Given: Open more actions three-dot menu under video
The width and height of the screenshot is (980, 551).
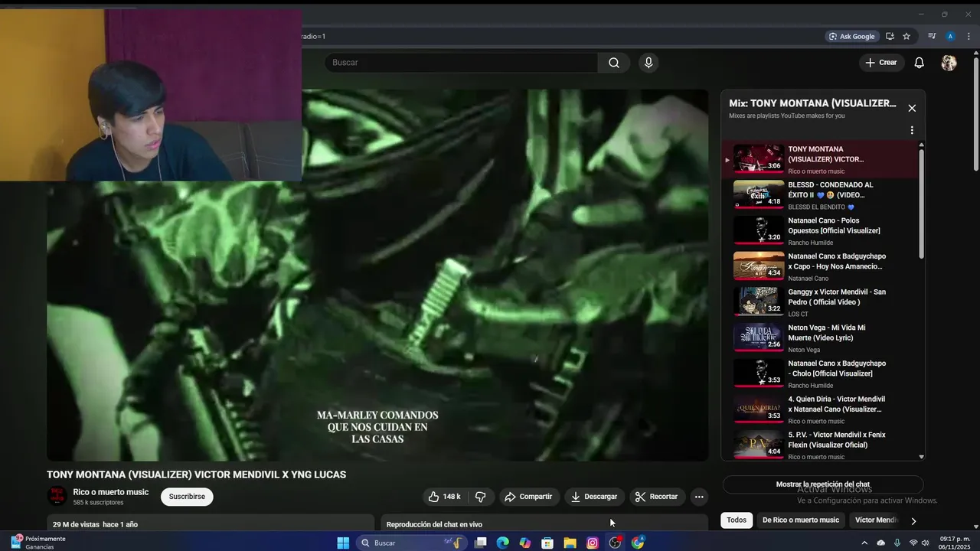Looking at the screenshot, I should point(699,497).
